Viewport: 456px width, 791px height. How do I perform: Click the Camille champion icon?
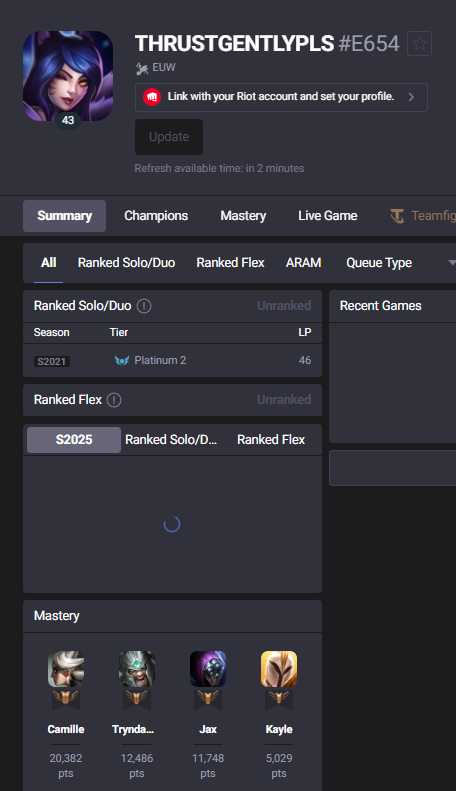point(66,669)
